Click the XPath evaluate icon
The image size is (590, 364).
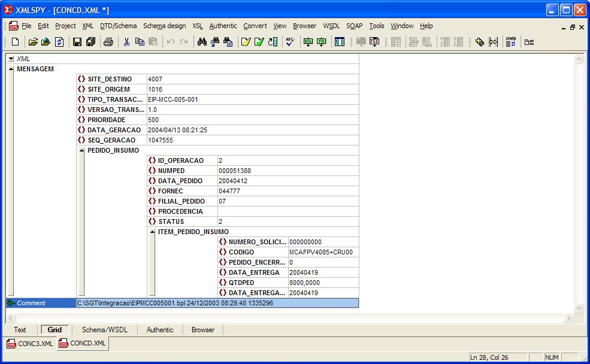tap(510, 42)
